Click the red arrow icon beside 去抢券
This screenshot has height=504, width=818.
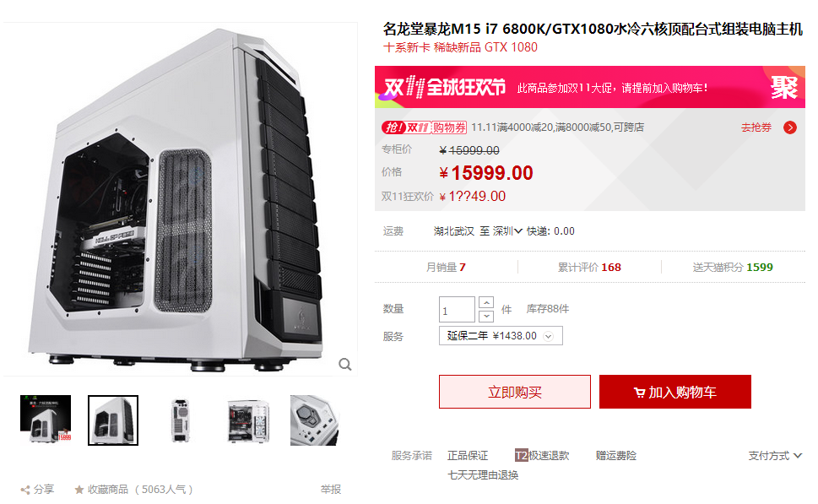(x=790, y=127)
